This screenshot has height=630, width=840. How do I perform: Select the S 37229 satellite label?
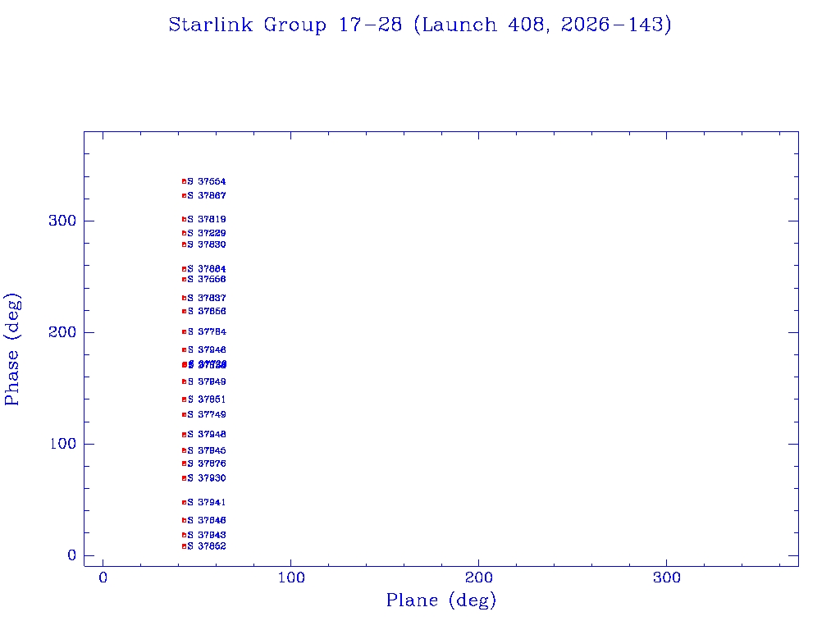(207, 233)
